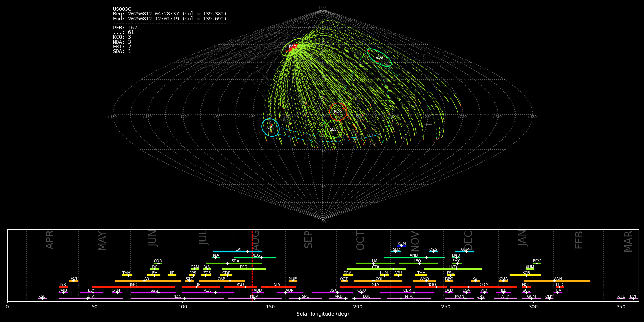Click the LYR activity bar in timeline
The image size is (644, 322).
(x=63, y=287)
